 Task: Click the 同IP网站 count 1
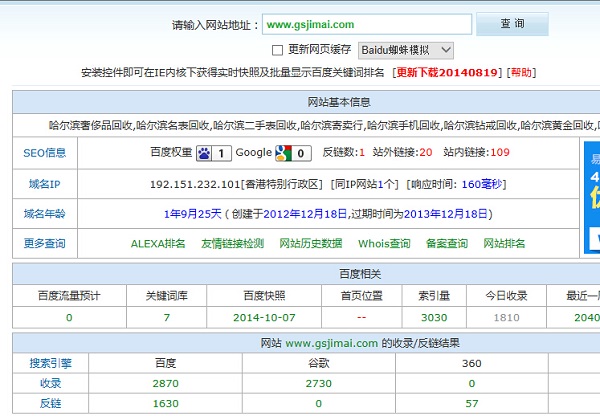tap(381, 184)
